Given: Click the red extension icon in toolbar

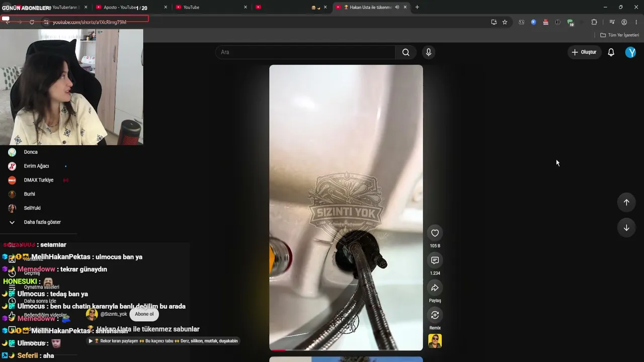Looking at the screenshot, I should pyautogui.click(x=545, y=22).
